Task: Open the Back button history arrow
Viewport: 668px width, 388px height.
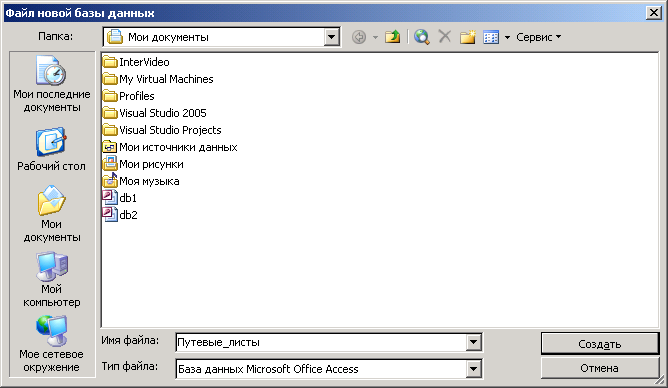Action: [375, 37]
